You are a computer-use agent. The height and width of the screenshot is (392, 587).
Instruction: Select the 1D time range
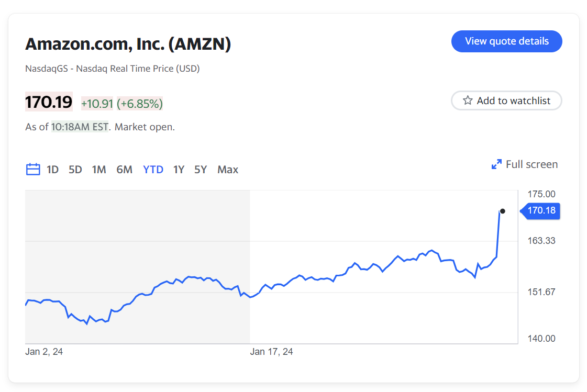pos(52,170)
